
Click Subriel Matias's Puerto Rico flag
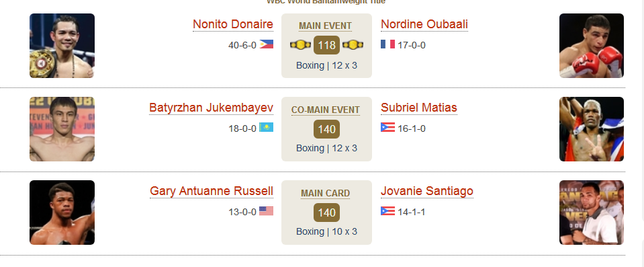[x=387, y=127]
